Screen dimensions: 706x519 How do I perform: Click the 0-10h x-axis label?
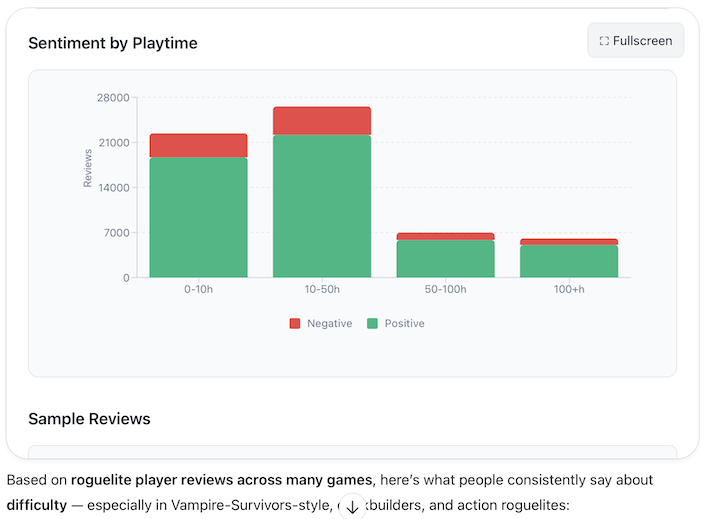(x=198, y=289)
